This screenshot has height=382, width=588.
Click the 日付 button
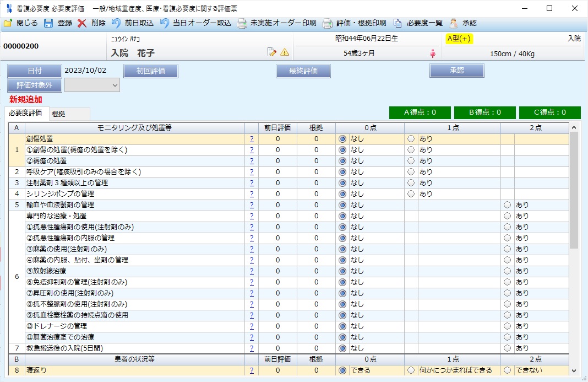pyautogui.click(x=34, y=71)
